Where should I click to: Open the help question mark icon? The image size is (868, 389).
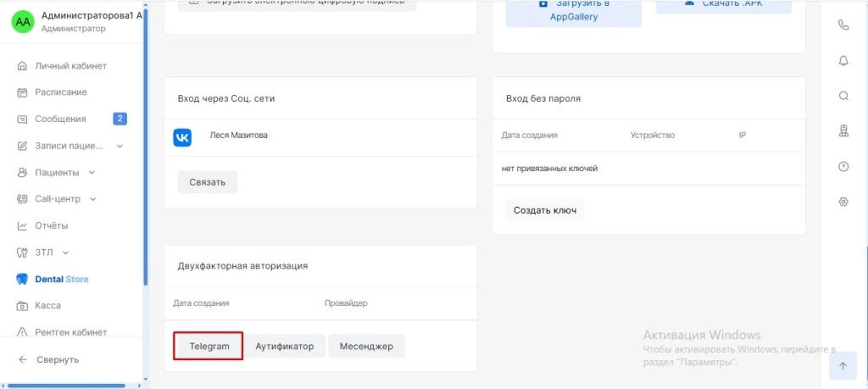[x=843, y=166]
